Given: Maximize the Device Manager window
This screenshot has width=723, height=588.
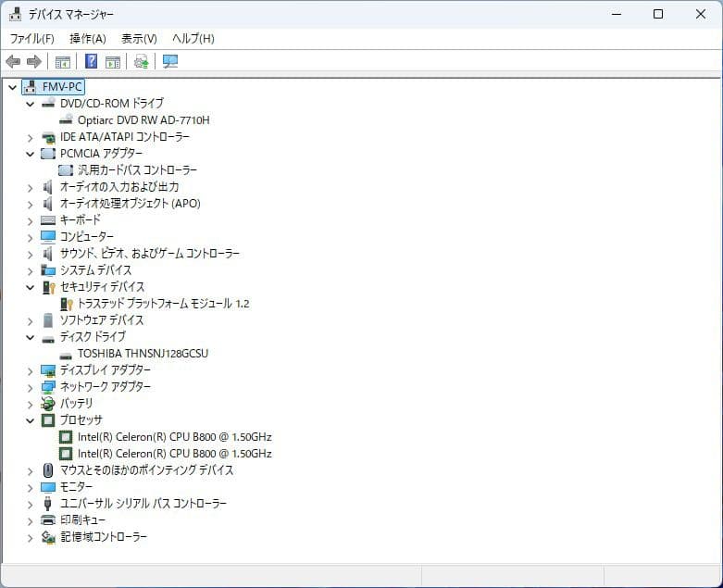Looking at the screenshot, I should [658, 14].
